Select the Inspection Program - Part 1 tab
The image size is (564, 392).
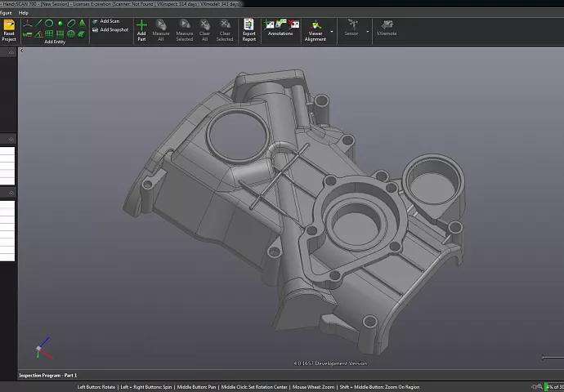click(x=47, y=375)
